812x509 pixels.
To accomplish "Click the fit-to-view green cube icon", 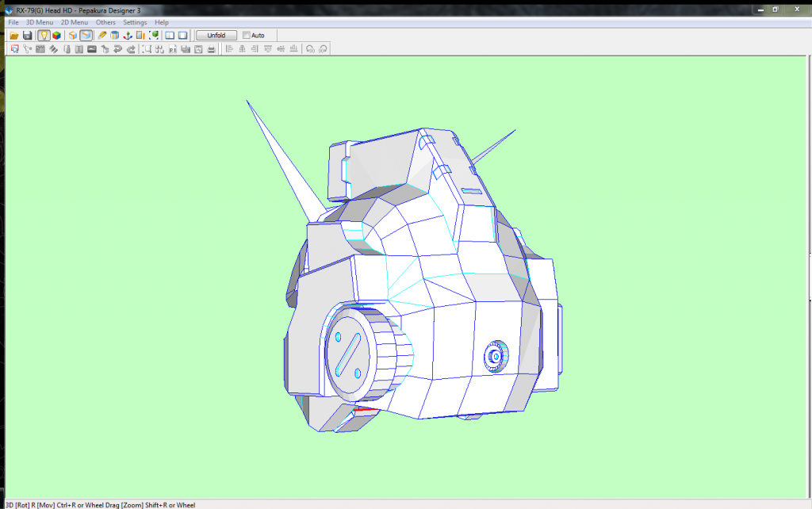I will (x=154, y=35).
